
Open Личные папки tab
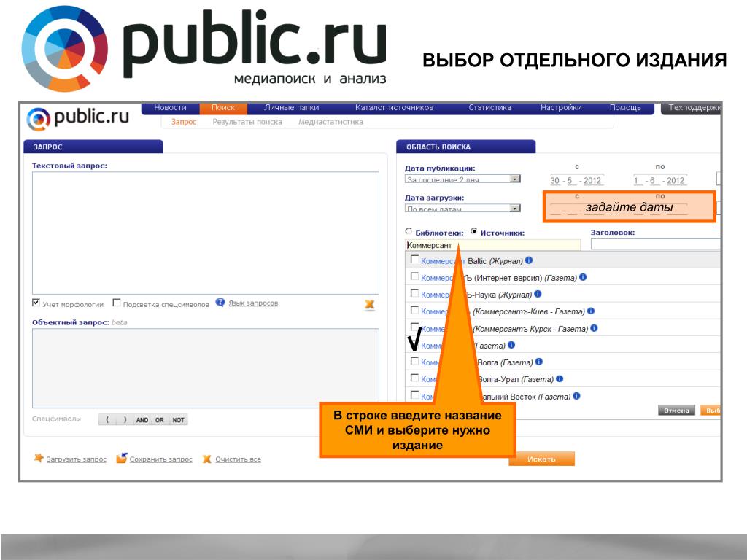click(x=292, y=108)
